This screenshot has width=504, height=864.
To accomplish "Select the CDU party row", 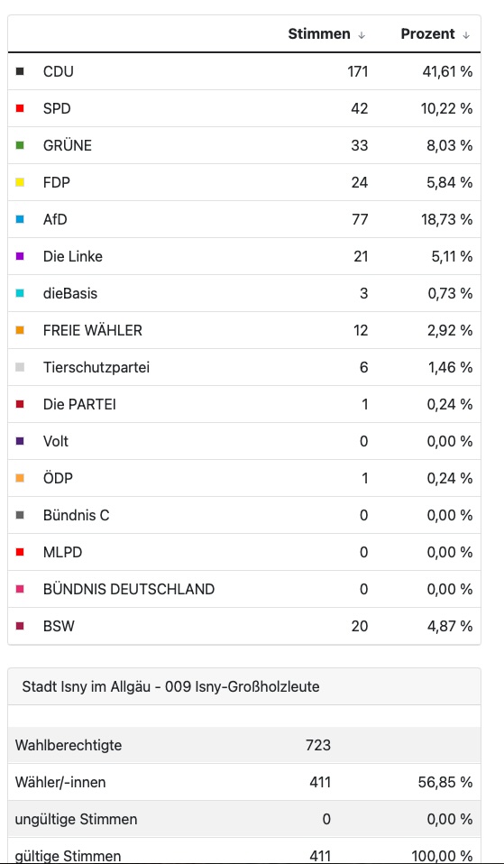I will (244, 71).
